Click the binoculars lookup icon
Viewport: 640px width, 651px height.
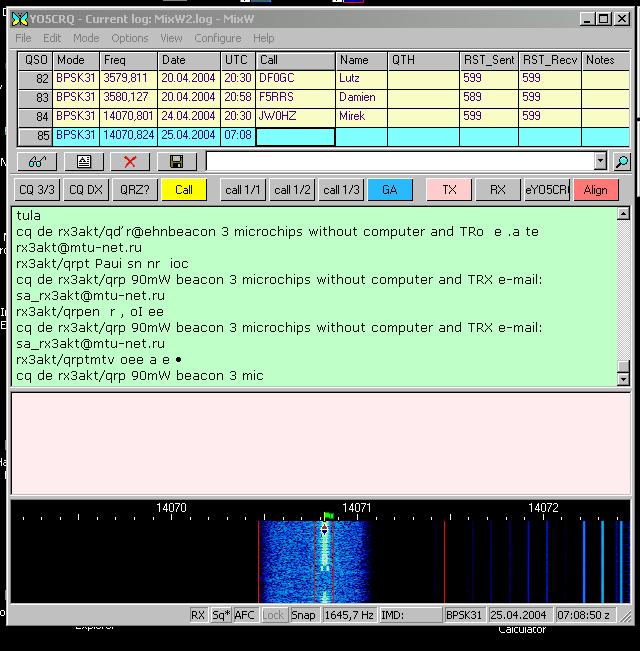point(37,161)
